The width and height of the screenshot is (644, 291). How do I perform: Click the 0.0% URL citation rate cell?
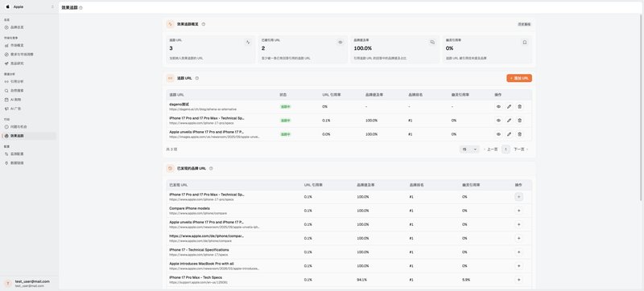(x=326, y=134)
